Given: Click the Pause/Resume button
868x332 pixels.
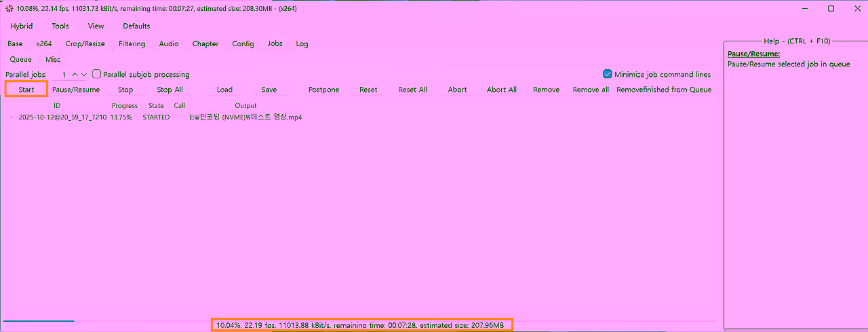Looking at the screenshot, I should [76, 89].
